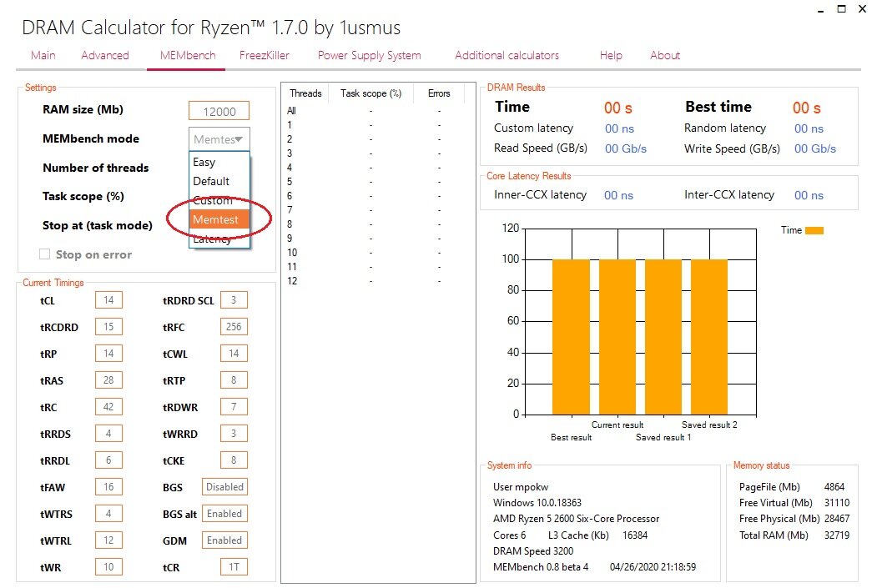Click the Best result chart bar
This screenshot has height=588, width=877.
coord(571,336)
